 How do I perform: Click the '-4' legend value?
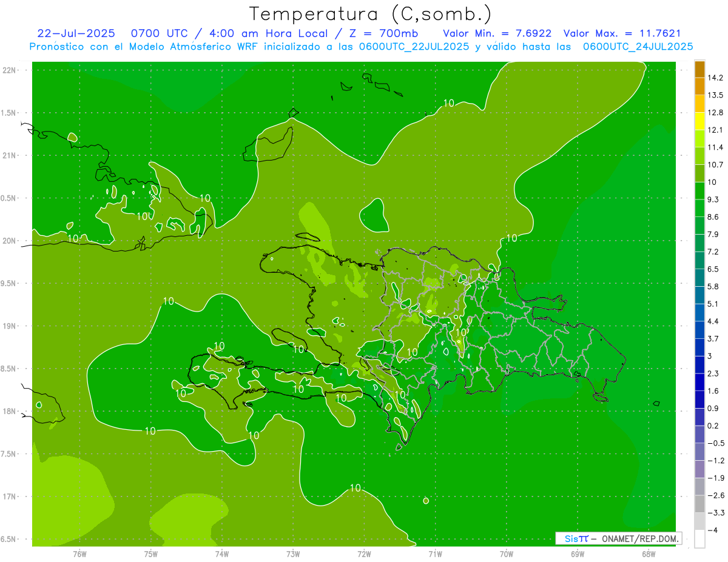pos(713,530)
